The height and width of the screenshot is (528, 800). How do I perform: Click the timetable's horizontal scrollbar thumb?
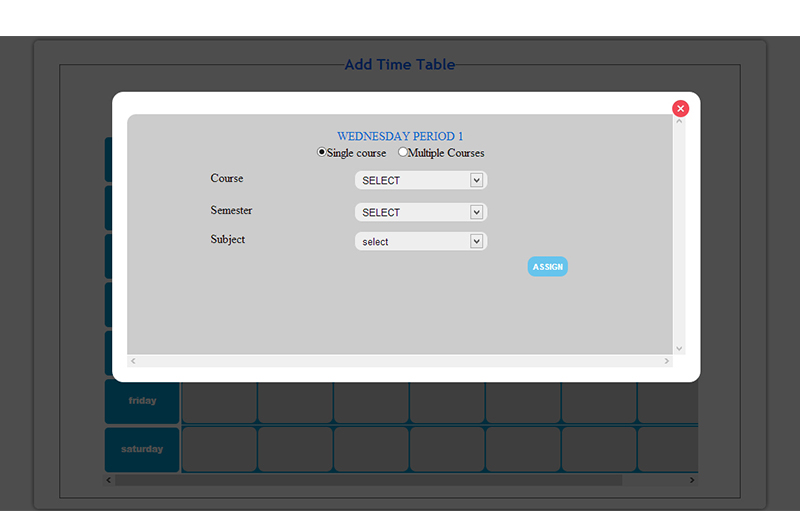pyautogui.click(x=368, y=481)
